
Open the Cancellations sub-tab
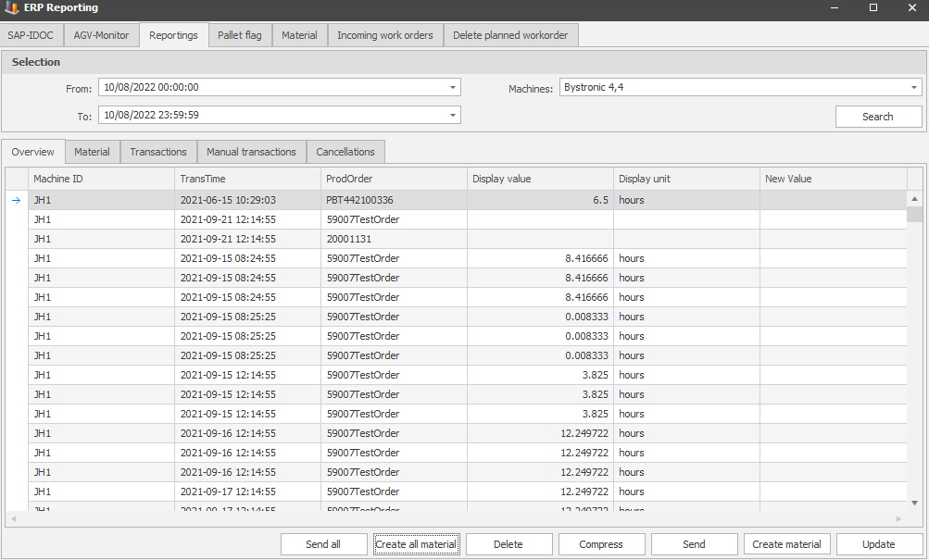pyautogui.click(x=345, y=152)
